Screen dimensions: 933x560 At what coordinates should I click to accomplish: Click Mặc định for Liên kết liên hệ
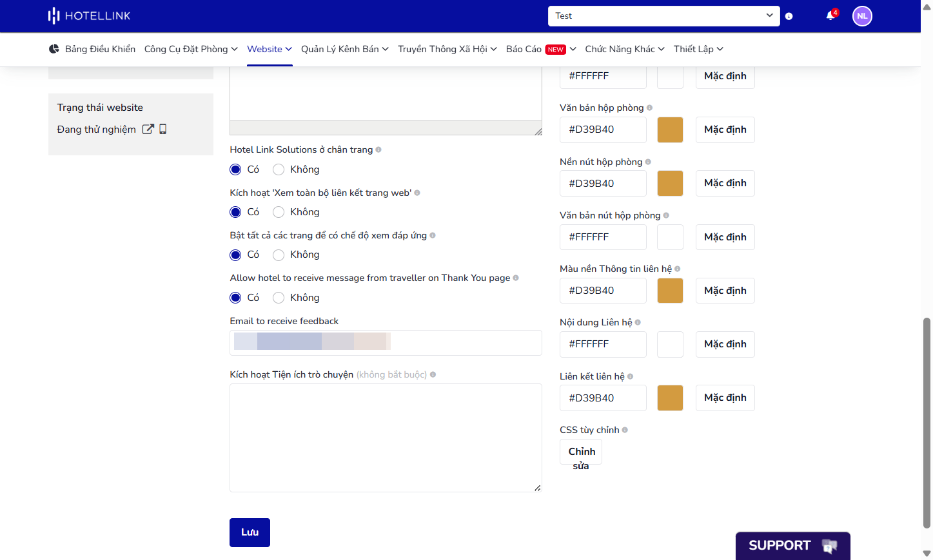(725, 398)
